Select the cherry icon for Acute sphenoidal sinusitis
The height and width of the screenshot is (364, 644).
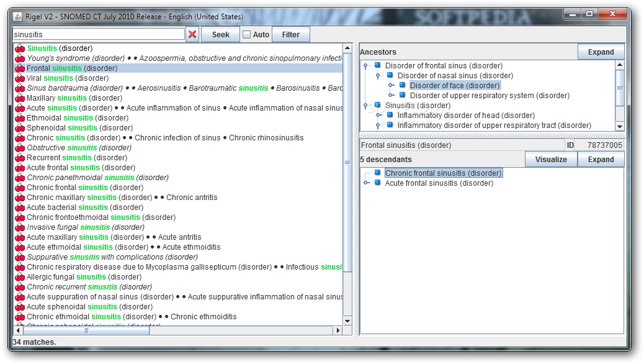tap(20, 307)
